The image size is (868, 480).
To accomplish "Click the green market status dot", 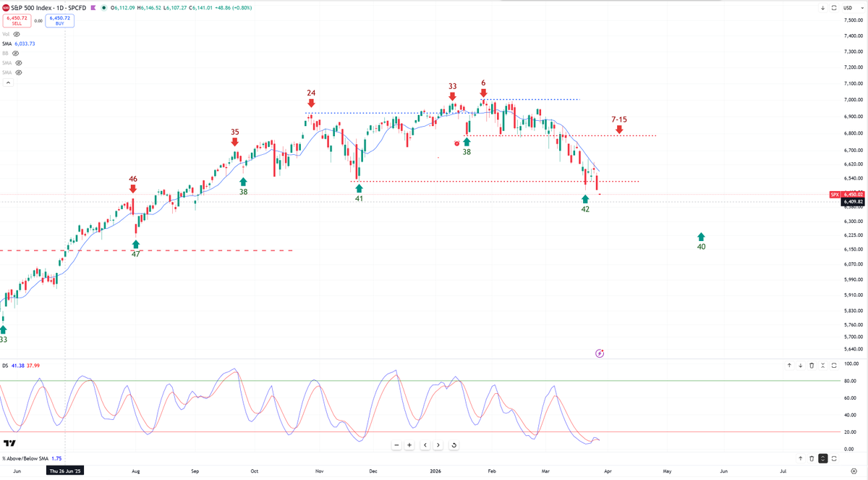I will [103, 8].
